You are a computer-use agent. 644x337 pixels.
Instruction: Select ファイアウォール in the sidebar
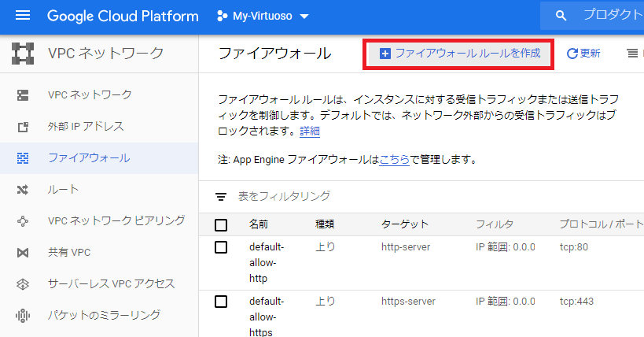pyautogui.click(x=89, y=158)
